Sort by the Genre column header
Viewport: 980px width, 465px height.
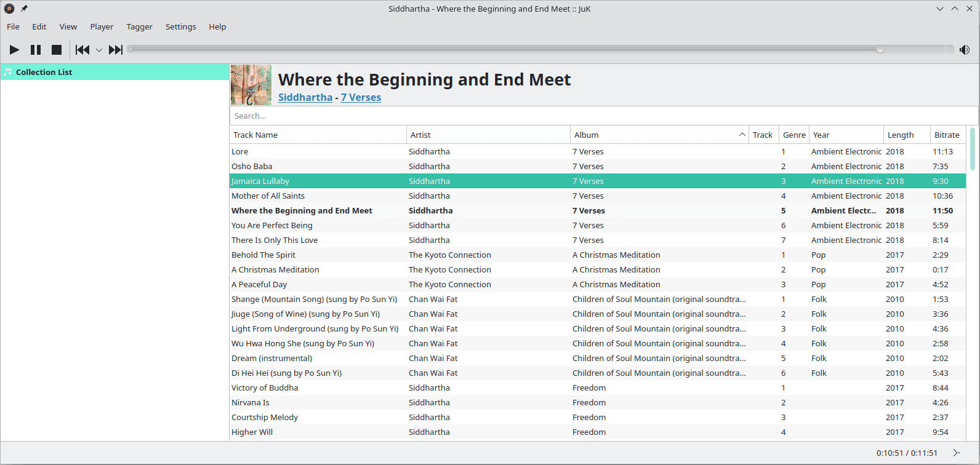point(794,135)
